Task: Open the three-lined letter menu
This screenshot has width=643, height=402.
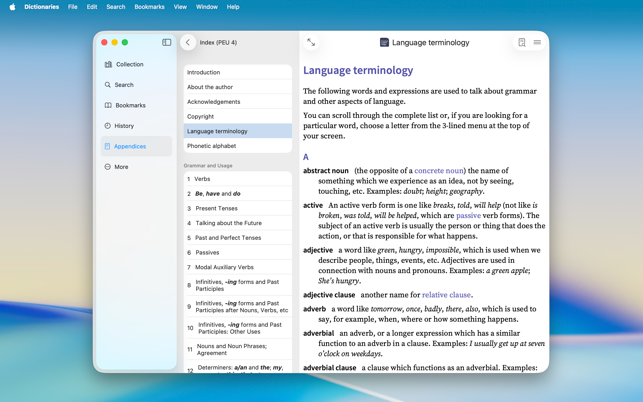Action: [x=537, y=42]
